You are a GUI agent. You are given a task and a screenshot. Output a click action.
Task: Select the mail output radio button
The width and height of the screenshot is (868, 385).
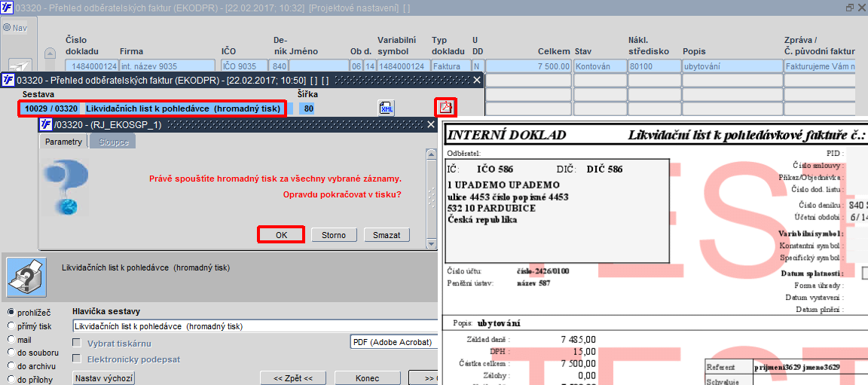tap(11, 338)
